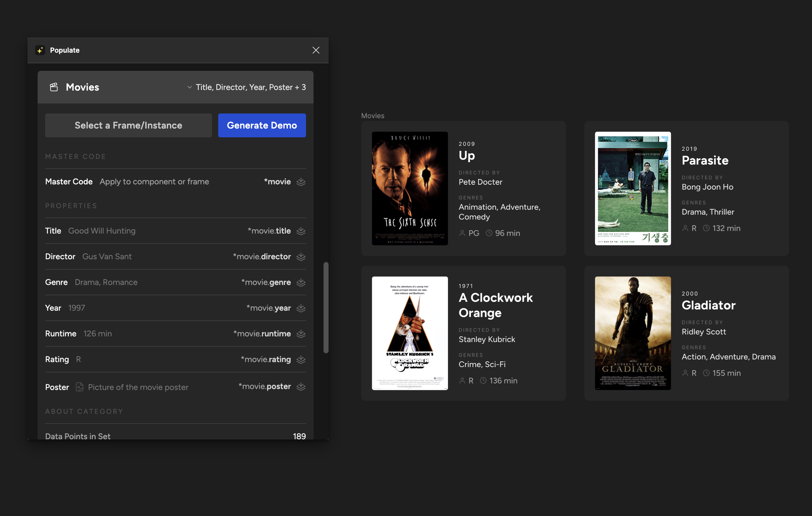
Task: Click the person rating icon on Gladiator card
Action: coord(685,373)
